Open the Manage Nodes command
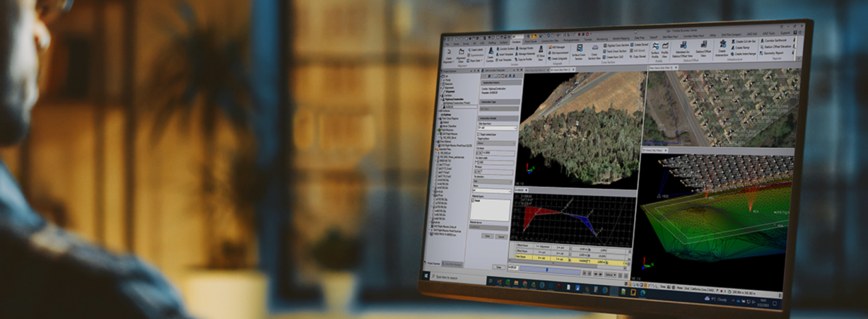This screenshot has height=319, width=868. coord(525,48)
